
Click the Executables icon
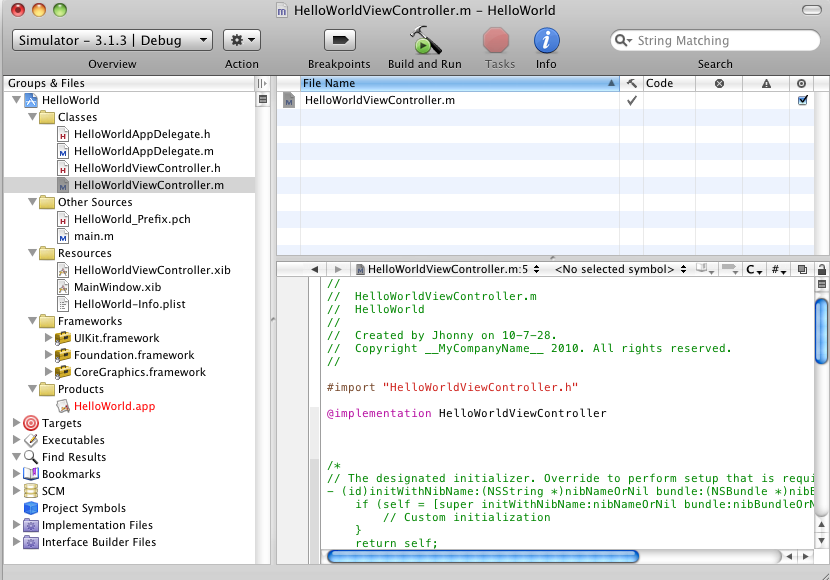tap(31, 440)
